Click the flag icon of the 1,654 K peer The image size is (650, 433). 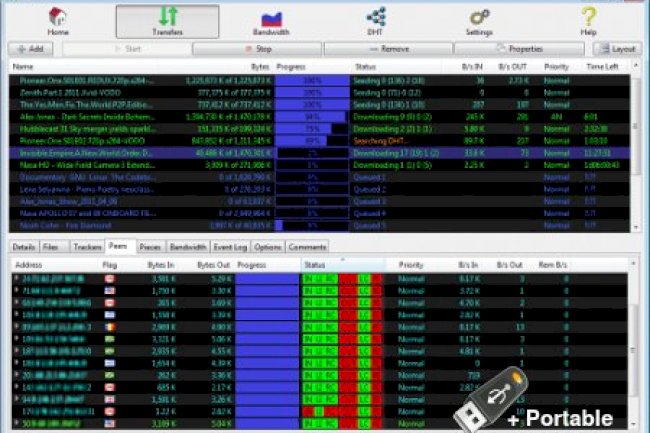(109, 363)
